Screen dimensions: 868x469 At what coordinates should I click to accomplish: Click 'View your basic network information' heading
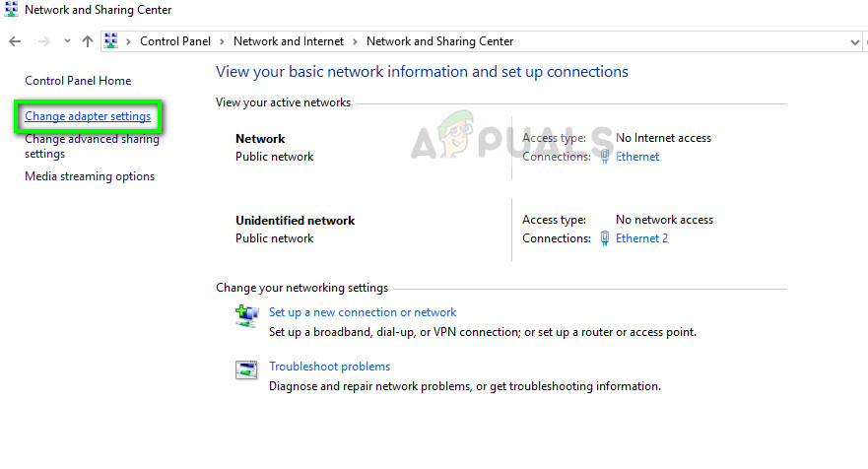pyautogui.click(x=422, y=71)
